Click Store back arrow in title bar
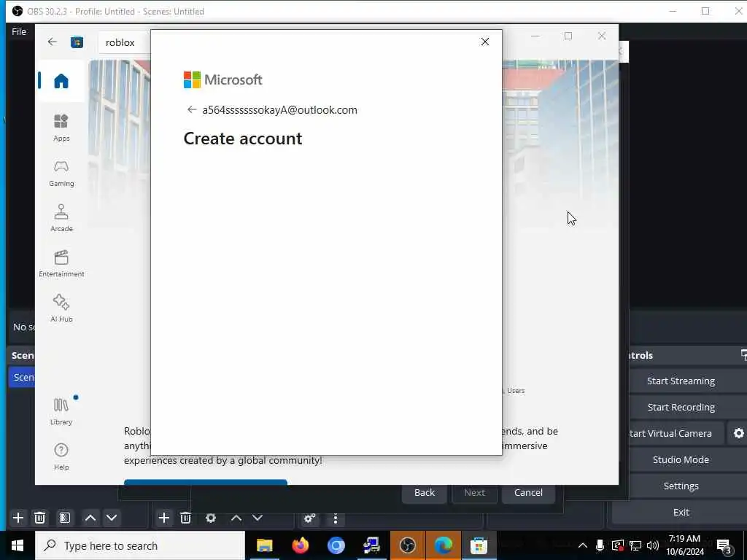Viewport: 747px width, 560px height. (x=53, y=42)
